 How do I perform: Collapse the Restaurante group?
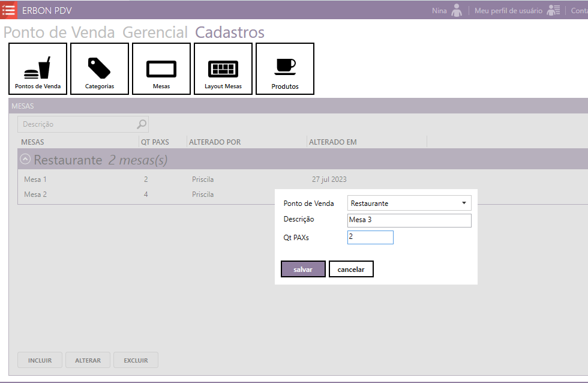(x=25, y=160)
